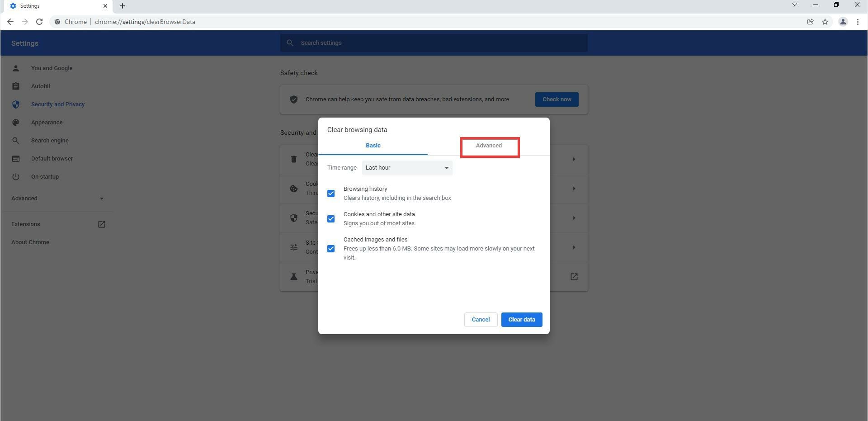Open Chrome's three-dot menu
Screen dimensions: 868x421
858,22
